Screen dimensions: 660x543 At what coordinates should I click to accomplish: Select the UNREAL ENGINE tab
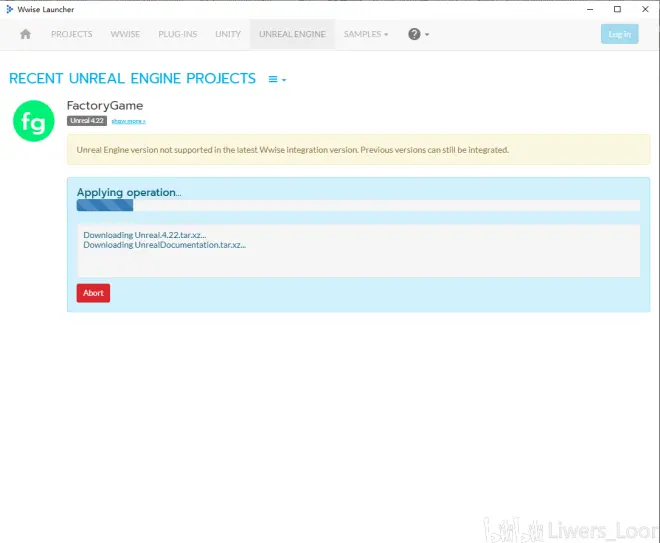292,34
